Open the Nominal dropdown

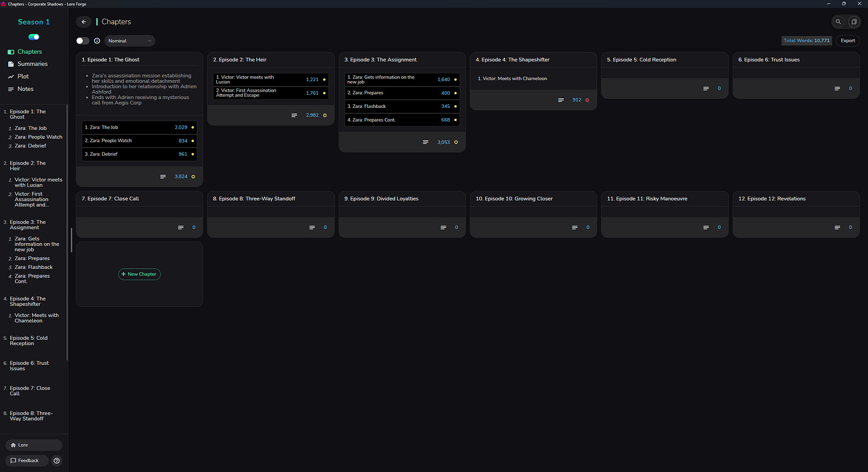pyautogui.click(x=129, y=41)
